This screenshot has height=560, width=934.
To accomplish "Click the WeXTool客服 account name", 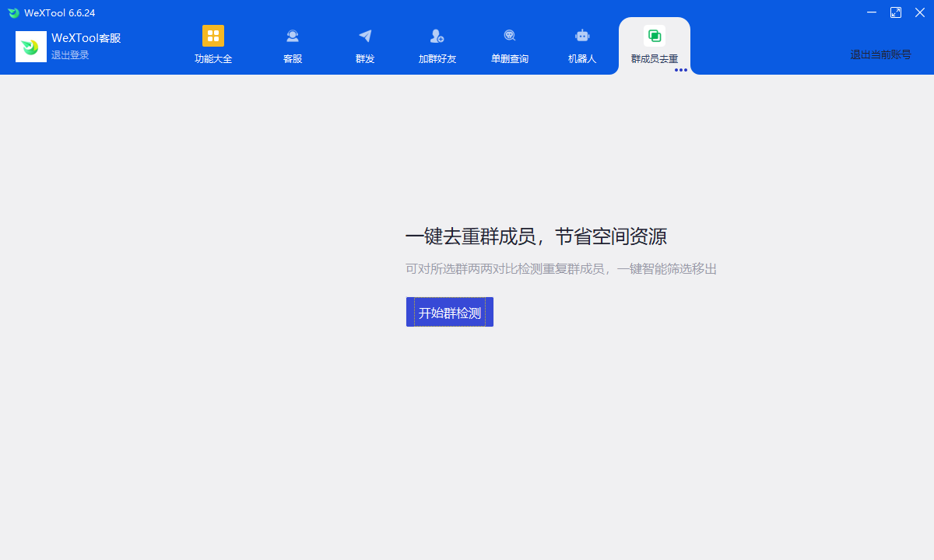I will (x=86, y=38).
